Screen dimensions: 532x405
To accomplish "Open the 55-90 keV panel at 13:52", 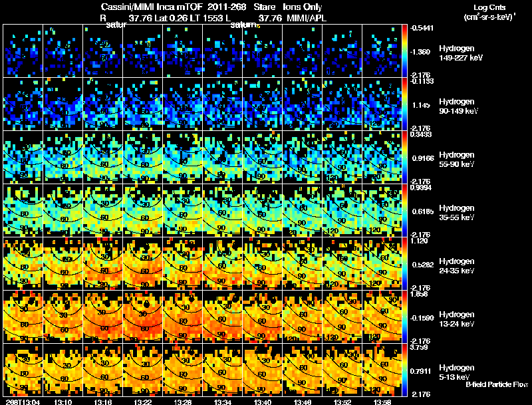I will point(342,157).
